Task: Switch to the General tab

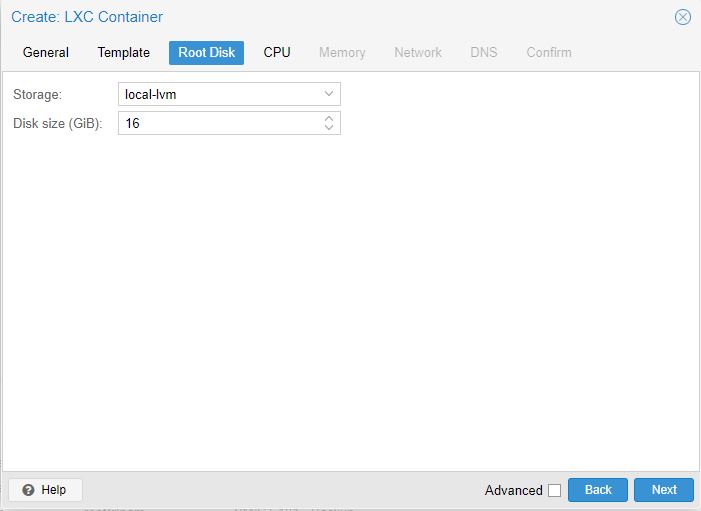Action: 46,52
